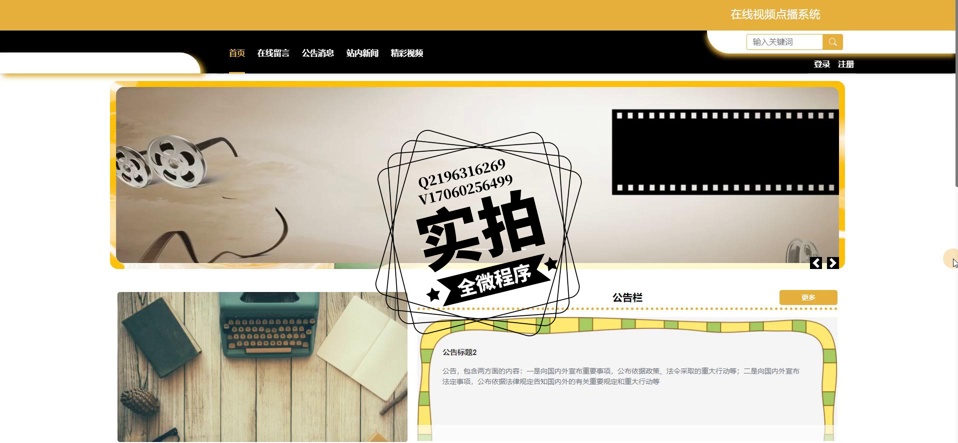This screenshot has width=958, height=443.
Task: Click the 在线视频点播系统 site title
Action: [775, 15]
